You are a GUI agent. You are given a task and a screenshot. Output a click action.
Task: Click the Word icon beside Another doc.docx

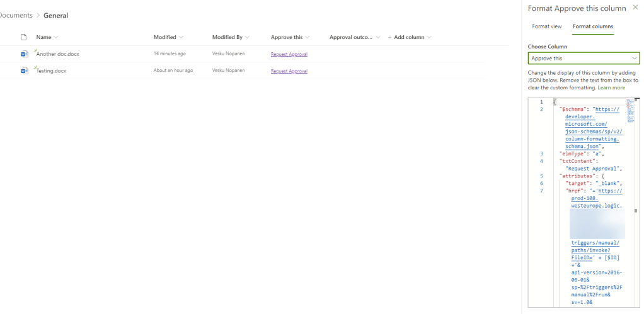click(x=25, y=54)
